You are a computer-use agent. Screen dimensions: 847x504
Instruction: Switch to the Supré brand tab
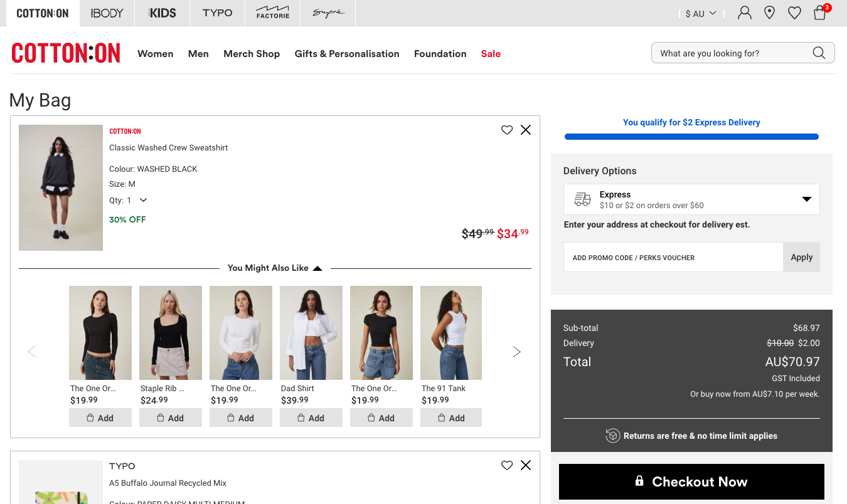point(328,13)
